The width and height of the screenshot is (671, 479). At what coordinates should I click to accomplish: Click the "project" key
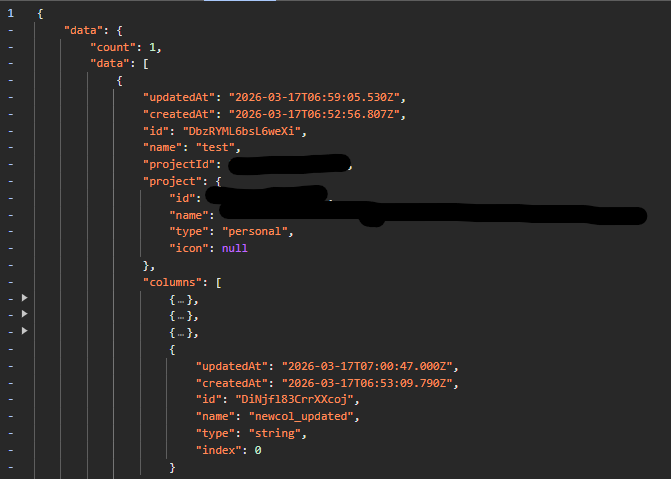click(175, 181)
